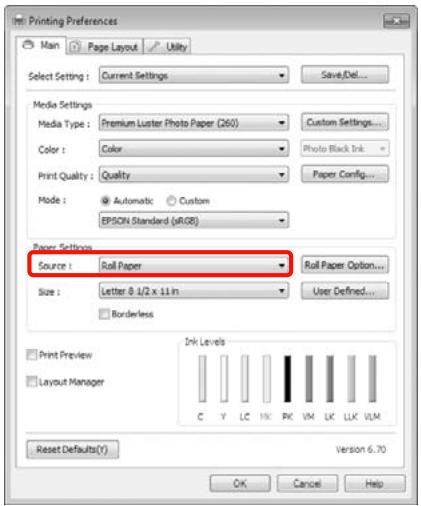Open the EPSON Standard (sRGB) dropdown
The image size is (421, 506).
(194, 220)
